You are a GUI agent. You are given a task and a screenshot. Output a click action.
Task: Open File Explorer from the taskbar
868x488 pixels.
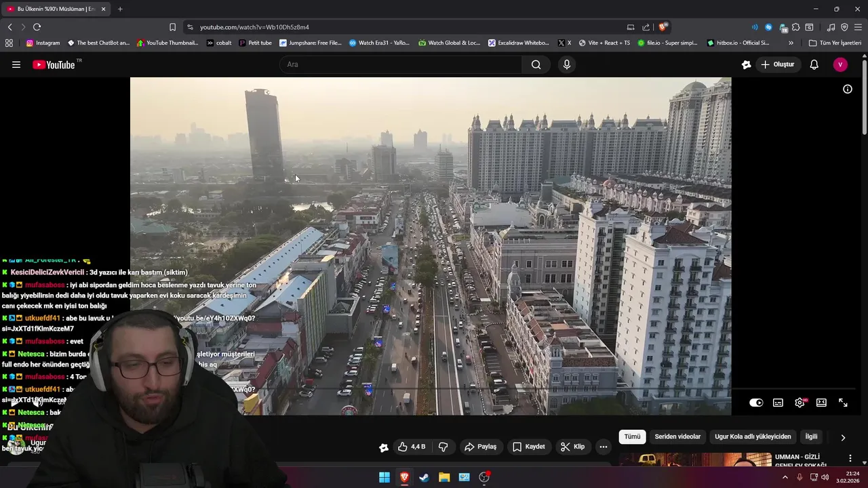(x=444, y=477)
